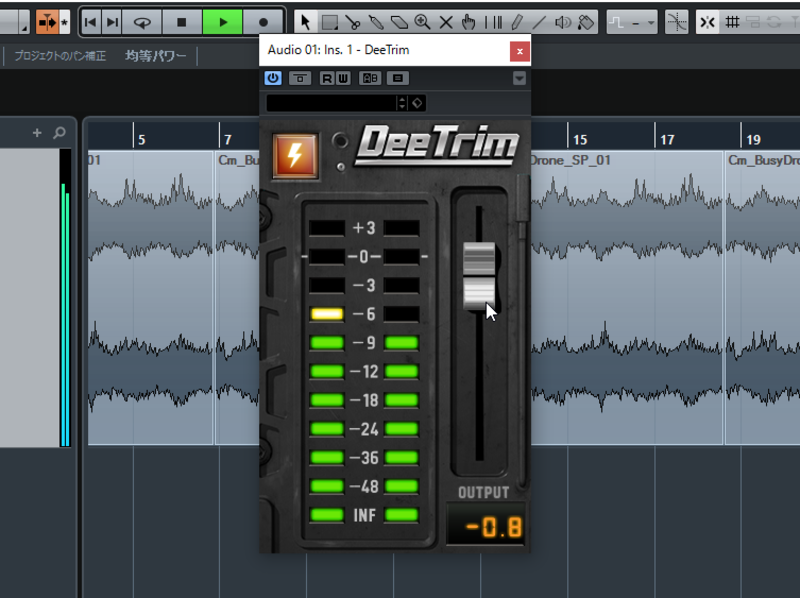
Task: Choose the Range Selection tool
Action: pyautogui.click(x=330, y=22)
